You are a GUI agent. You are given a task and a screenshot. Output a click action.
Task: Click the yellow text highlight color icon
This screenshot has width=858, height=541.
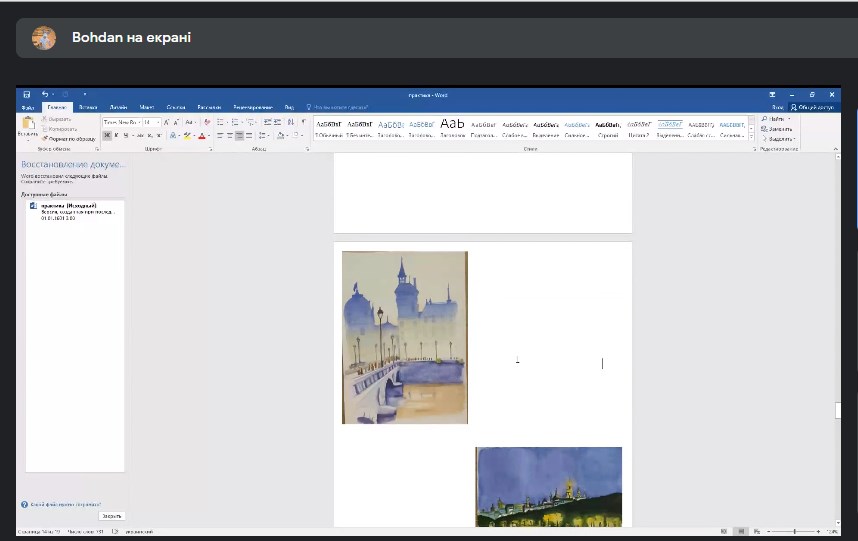[187, 135]
